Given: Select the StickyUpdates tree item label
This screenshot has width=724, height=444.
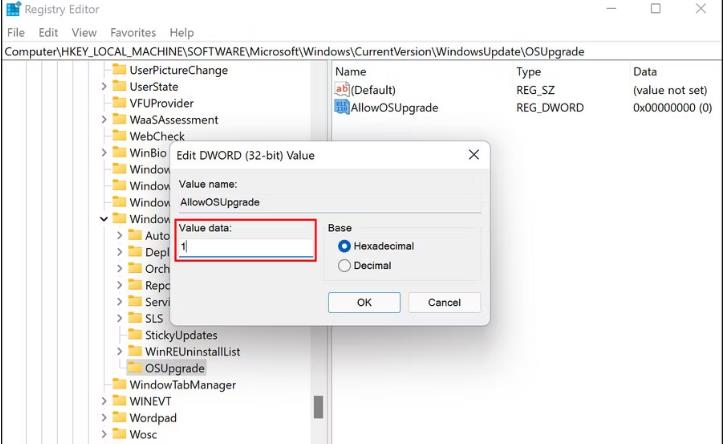Looking at the screenshot, I should pyautogui.click(x=181, y=335).
